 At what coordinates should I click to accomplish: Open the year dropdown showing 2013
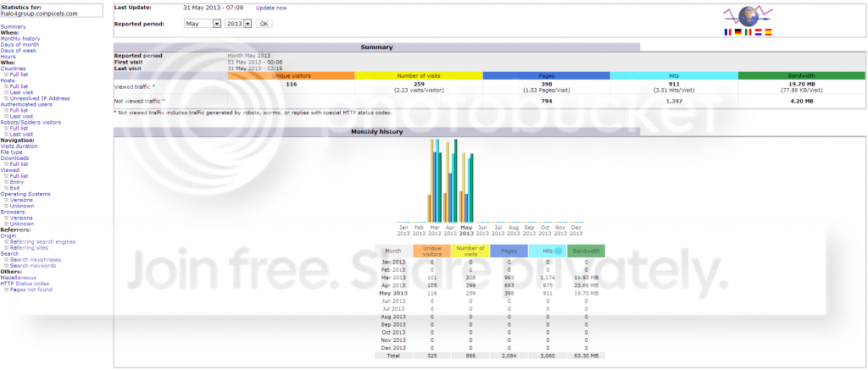238,24
